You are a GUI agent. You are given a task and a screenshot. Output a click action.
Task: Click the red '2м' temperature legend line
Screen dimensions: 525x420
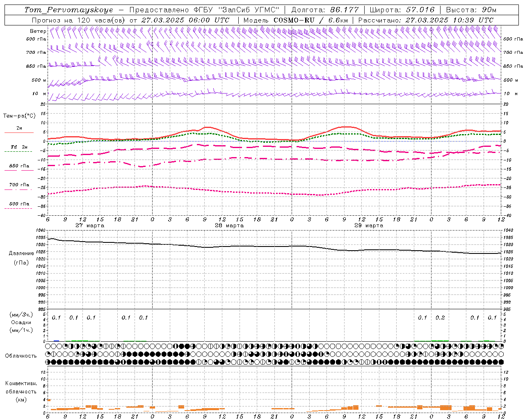click(19, 133)
